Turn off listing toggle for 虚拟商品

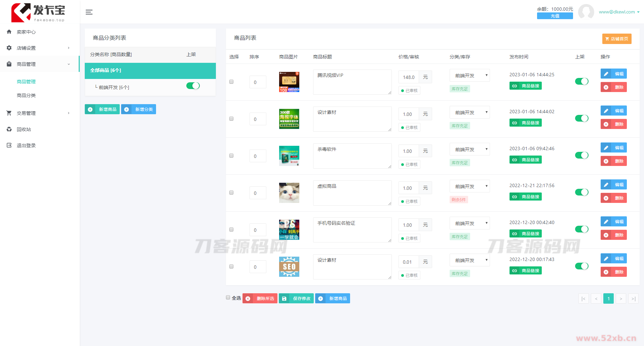pyautogui.click(x=581, y=192)
